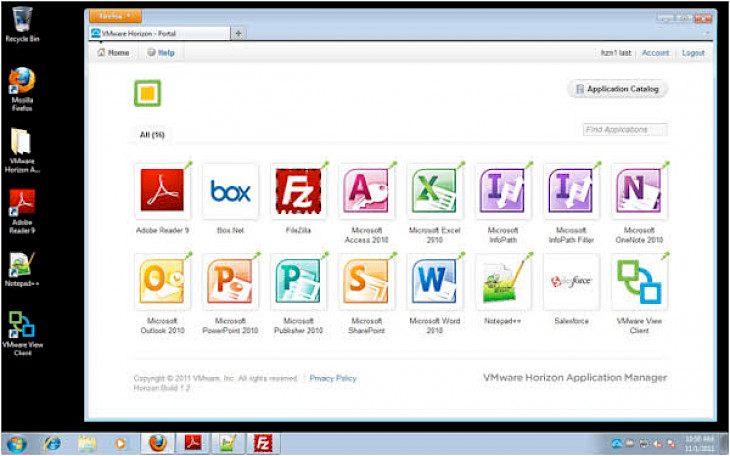Screen dimensions: 730x456
Task: Select Recycle Bin desktop icon
Action: [22, 24]
